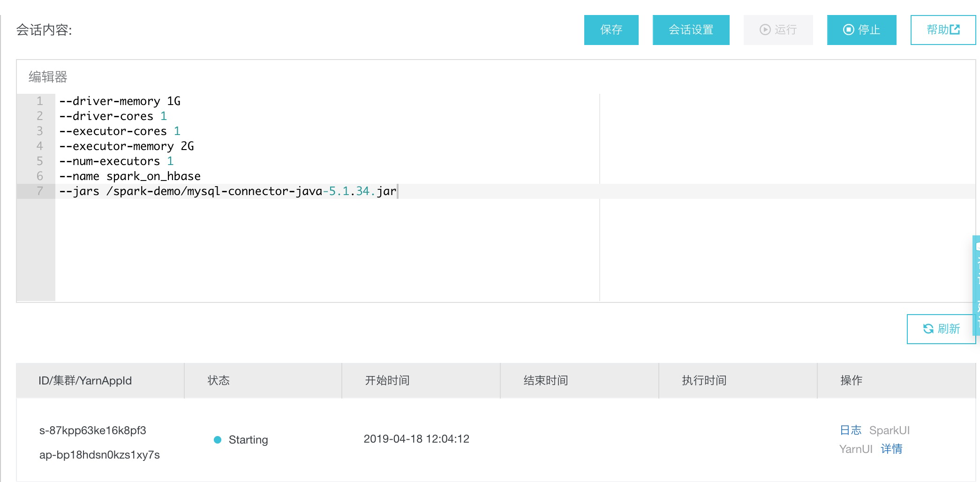Image resolution: width=980 pixels, height=482 pixels.
Task: View the 日志 logs for the session
Action: click(x=850, y=429)
